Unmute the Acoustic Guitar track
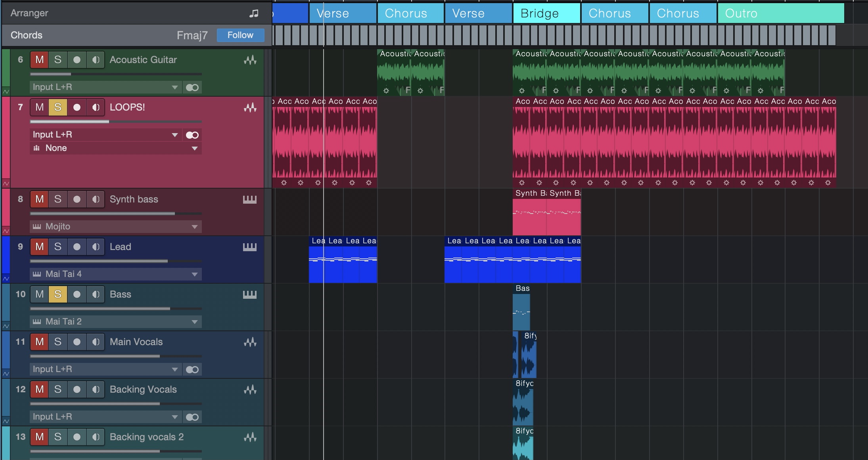This screenshot has width=868, height=460. click(40, 60)
